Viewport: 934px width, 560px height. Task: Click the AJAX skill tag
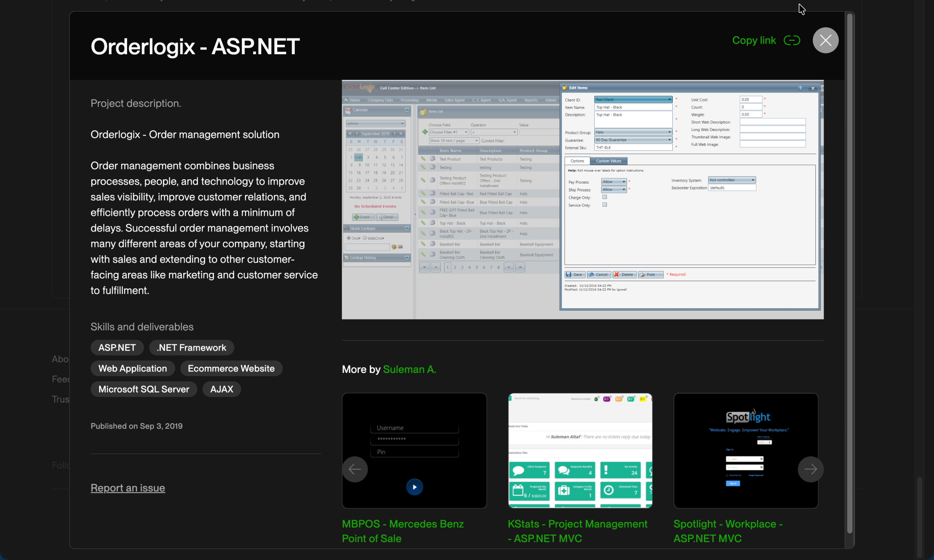pyautogui.click(x=222, y=389)
